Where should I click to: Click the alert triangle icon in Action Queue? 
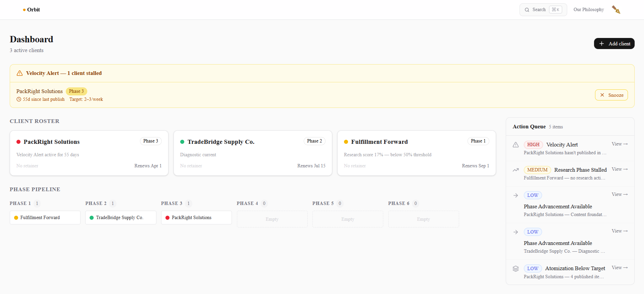(516, 145)
